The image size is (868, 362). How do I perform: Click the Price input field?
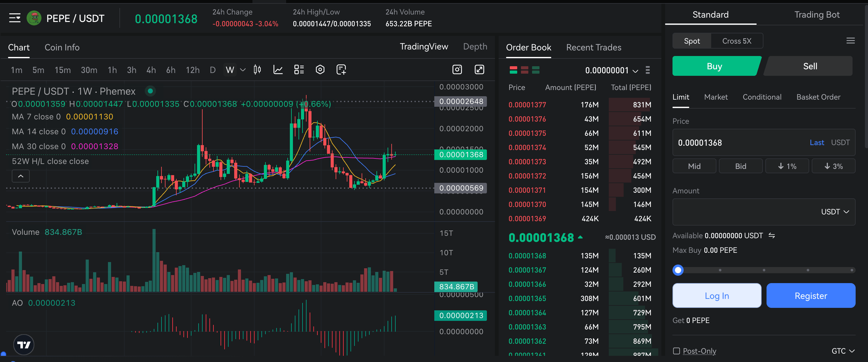point(764,143)
